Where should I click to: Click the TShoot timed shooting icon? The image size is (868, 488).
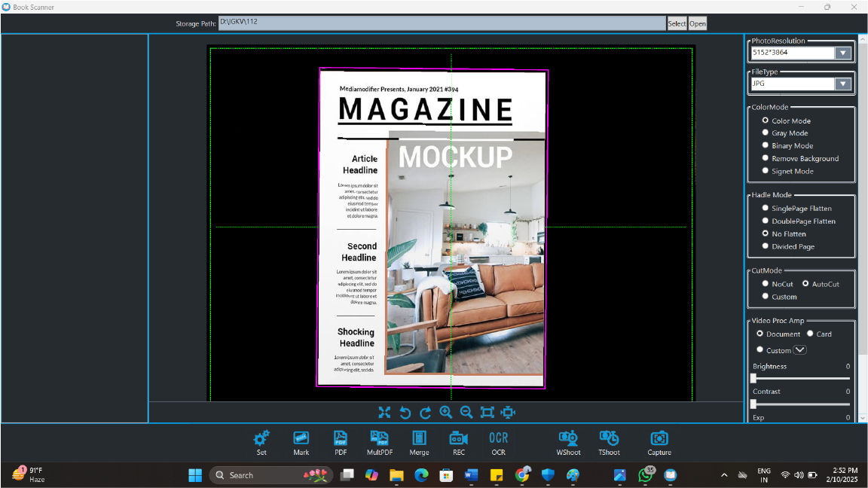609,438
